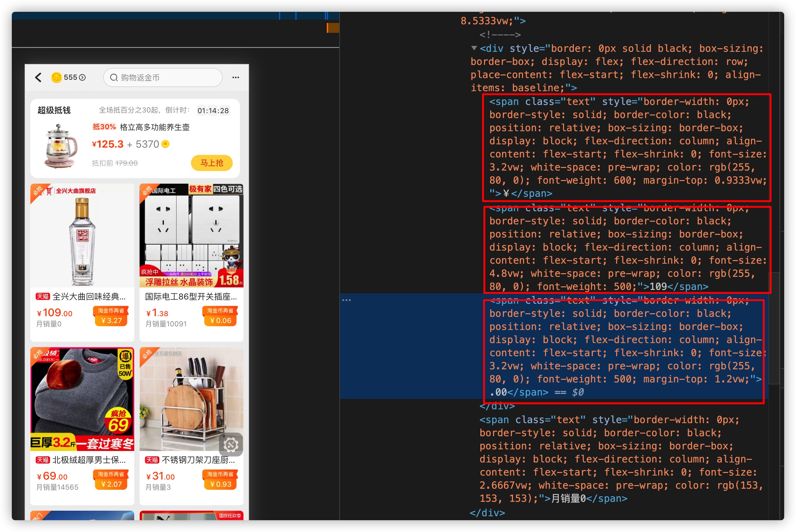Select the original price 179.00
The height and width of the screenshot is (532, 796).
pyautogui.click(x=126, y=163)
